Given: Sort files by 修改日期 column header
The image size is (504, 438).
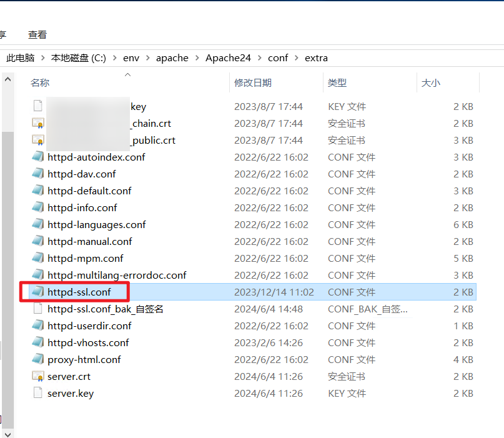Looking at the screenshot, I should 253,82.
